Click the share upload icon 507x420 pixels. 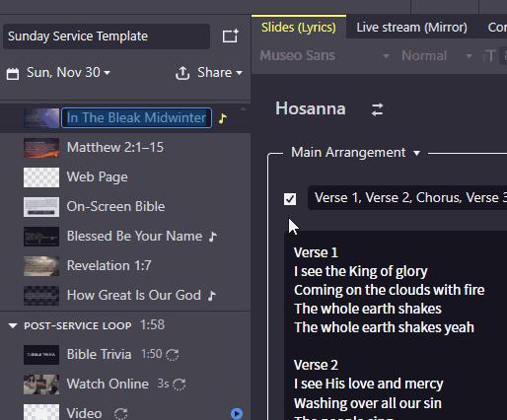click(x=182, y=73)
